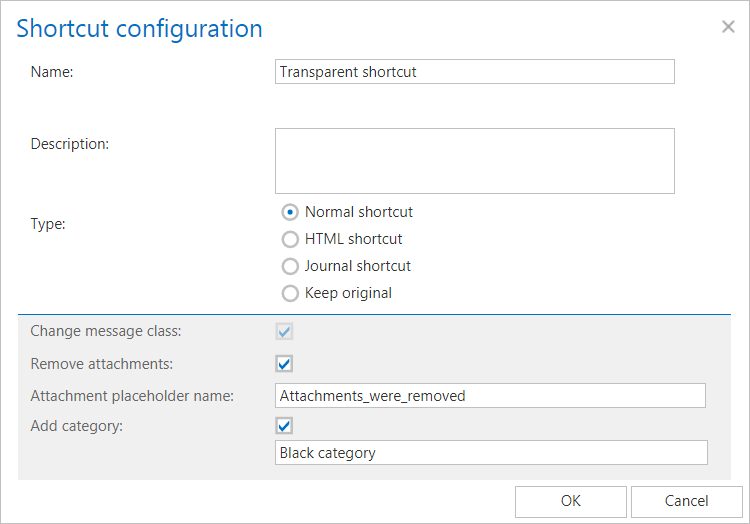The height and width of the screenshot is (524, 750).
Task: Choose the HTML shortcut type option
Action: coord(290,239)
